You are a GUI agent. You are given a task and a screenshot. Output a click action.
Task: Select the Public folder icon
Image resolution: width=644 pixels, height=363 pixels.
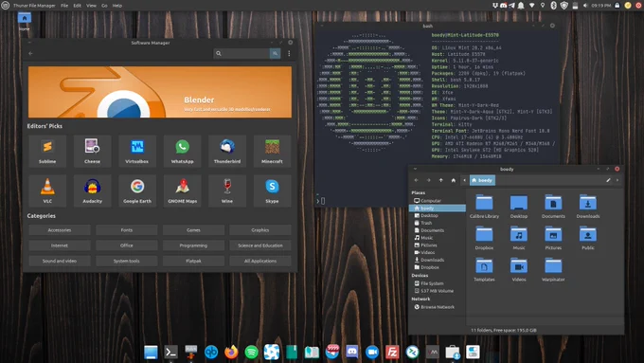coord(588,234)
